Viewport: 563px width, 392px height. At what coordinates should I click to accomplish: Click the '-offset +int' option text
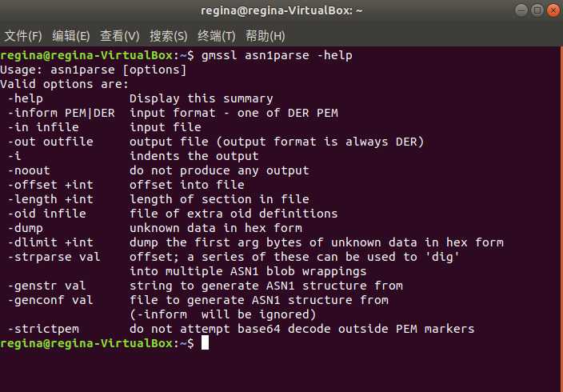(50, 185)
